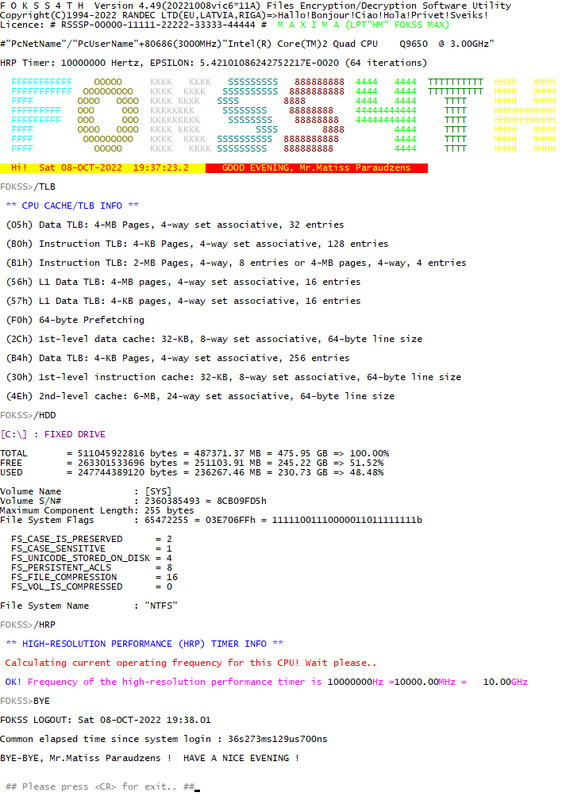Click the Volume Name [SYS] line
This screenshot has height=800, width=581.
coord(86,491)
